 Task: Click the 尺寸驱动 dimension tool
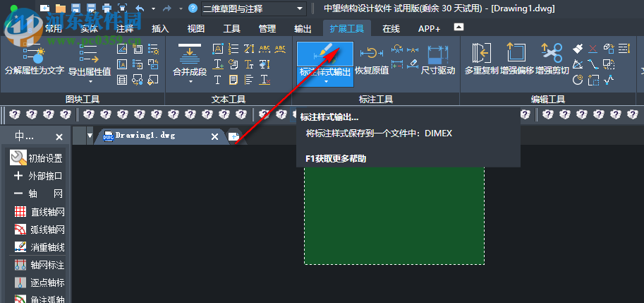click(x=438, y=59)
